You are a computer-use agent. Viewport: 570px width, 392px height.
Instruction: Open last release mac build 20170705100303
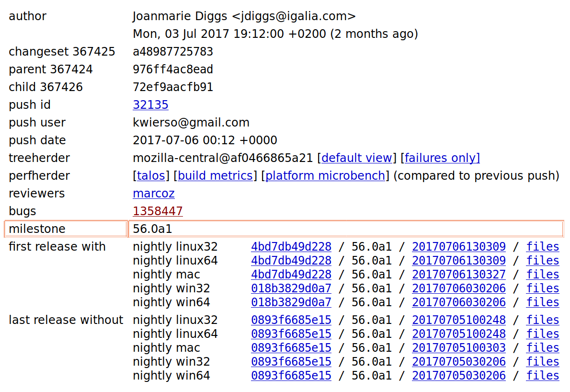click(x=459, y=348)
